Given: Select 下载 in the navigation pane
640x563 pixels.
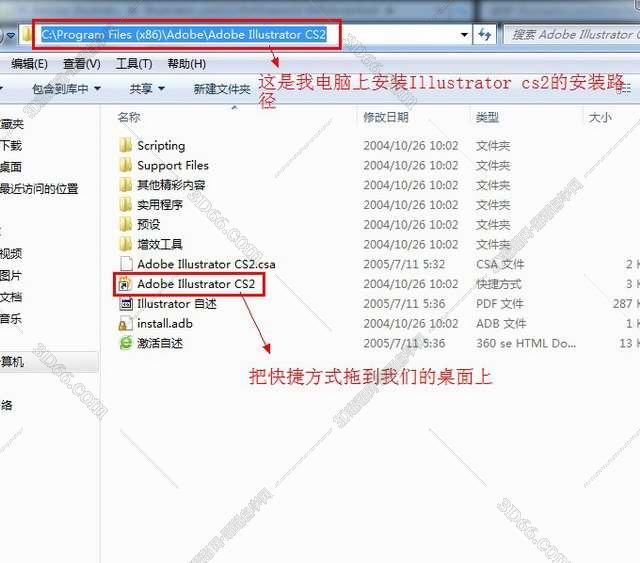Looking at the screenshot, I should point(11,145).
